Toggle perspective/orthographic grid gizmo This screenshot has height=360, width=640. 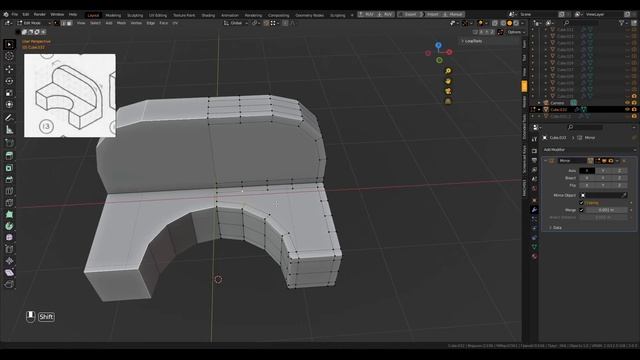(448, 101)
